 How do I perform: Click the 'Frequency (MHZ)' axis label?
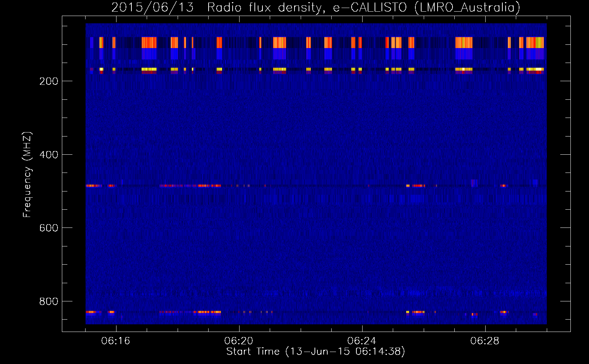click(27, 175)
